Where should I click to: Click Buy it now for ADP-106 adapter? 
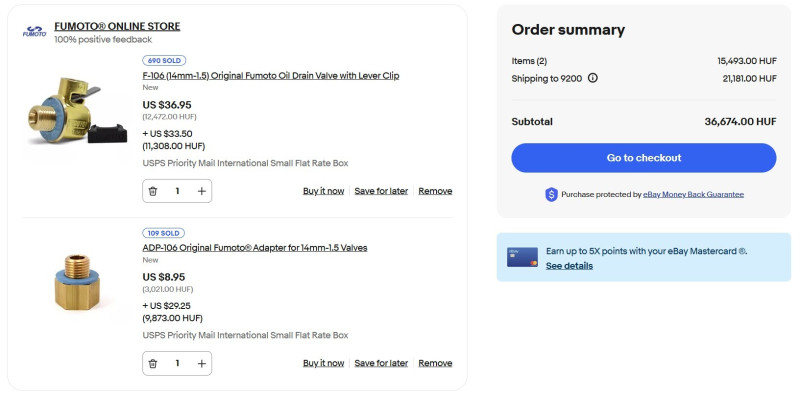323,363
